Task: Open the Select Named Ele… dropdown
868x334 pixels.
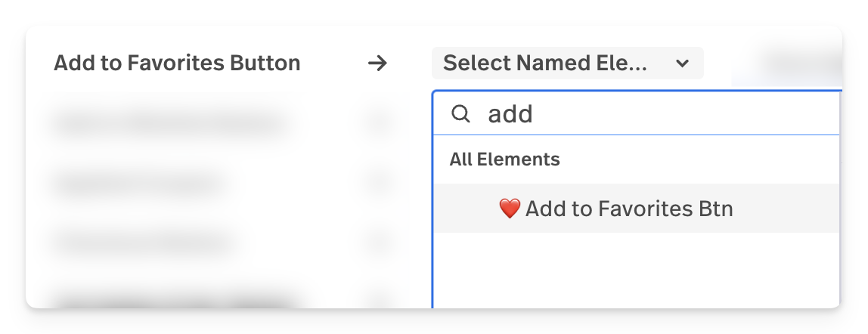Action: pos(567,63)
